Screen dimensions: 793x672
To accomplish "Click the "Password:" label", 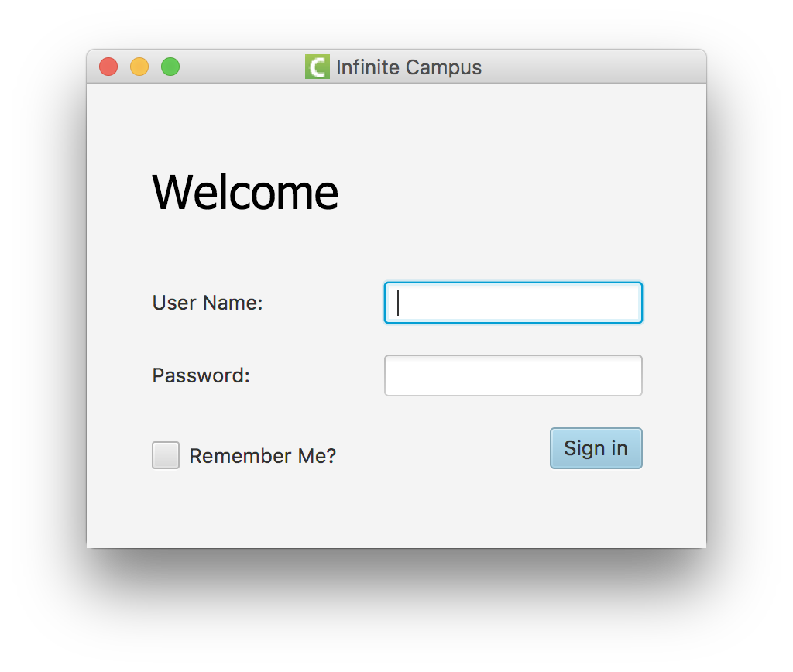I will click(x=201, y=375).
